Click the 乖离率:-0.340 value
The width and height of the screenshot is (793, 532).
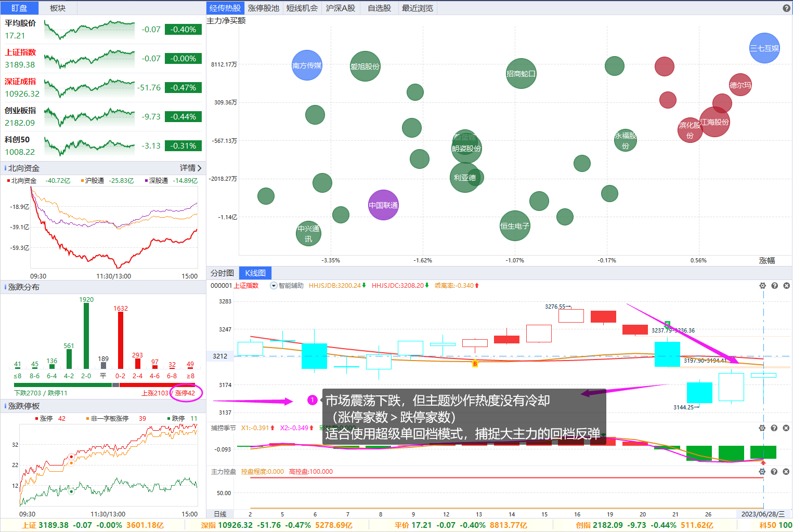click(x=457, y=286)
